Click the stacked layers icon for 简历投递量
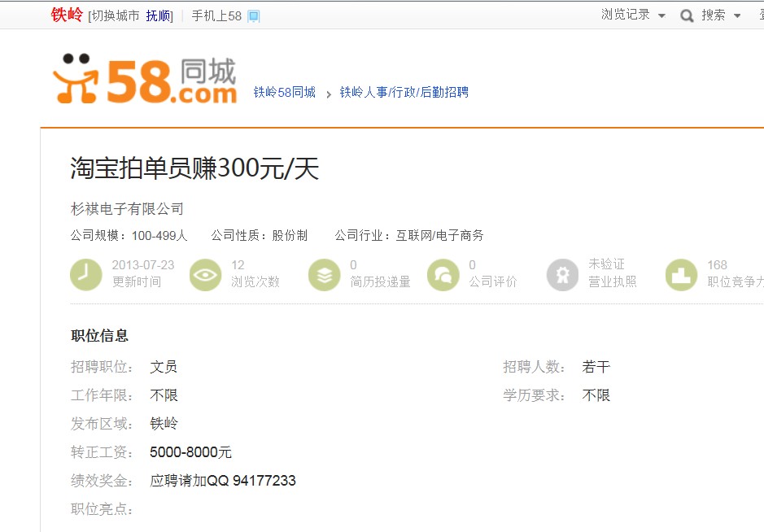 325,275
